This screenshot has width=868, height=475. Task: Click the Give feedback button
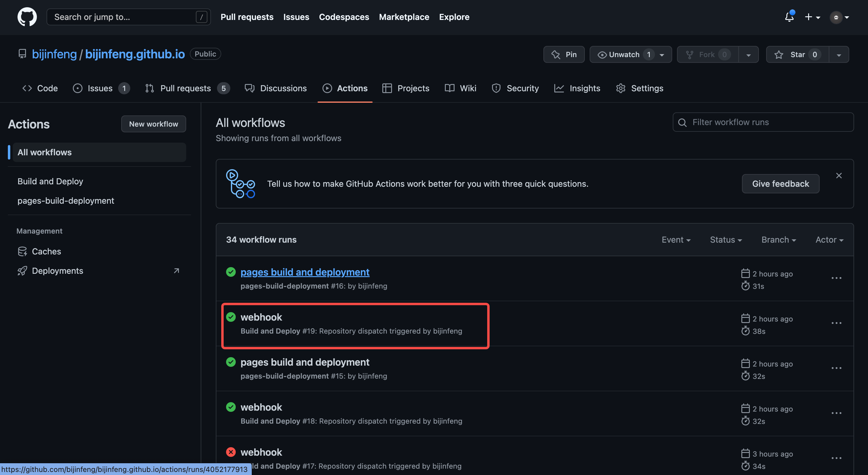pyautogui.click(x=780, y=184)
